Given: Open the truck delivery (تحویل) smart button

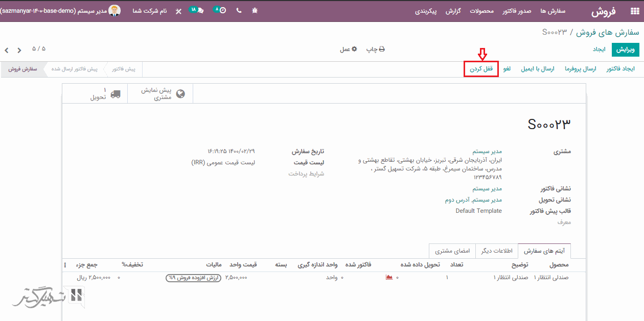Looking at the screenshot, I should point(105,94).
